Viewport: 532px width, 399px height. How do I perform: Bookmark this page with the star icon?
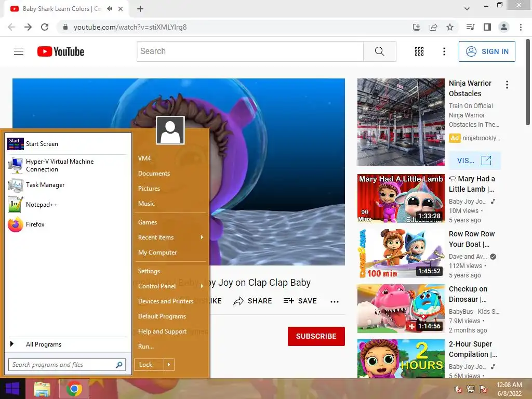pos(450,27)
